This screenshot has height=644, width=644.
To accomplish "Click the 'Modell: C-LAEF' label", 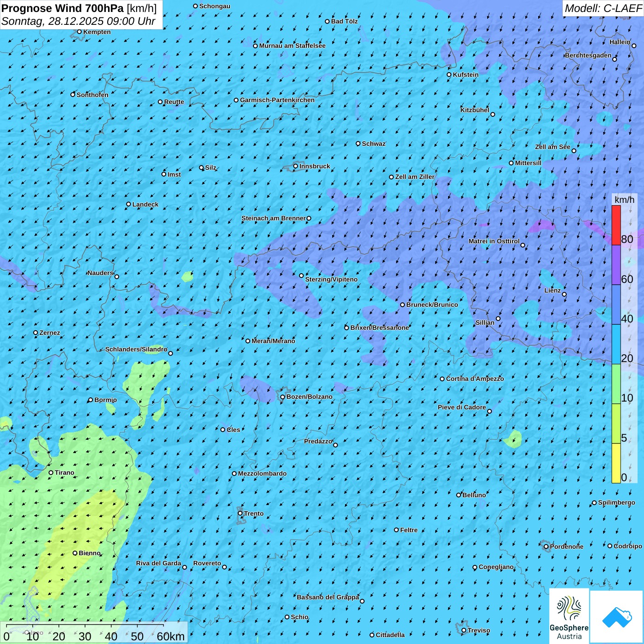I will click(603, 8).
